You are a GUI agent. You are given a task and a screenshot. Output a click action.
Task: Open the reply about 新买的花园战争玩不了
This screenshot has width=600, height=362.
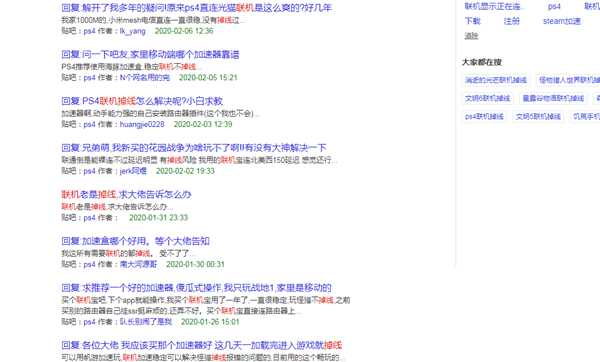[x=194, y=148]
